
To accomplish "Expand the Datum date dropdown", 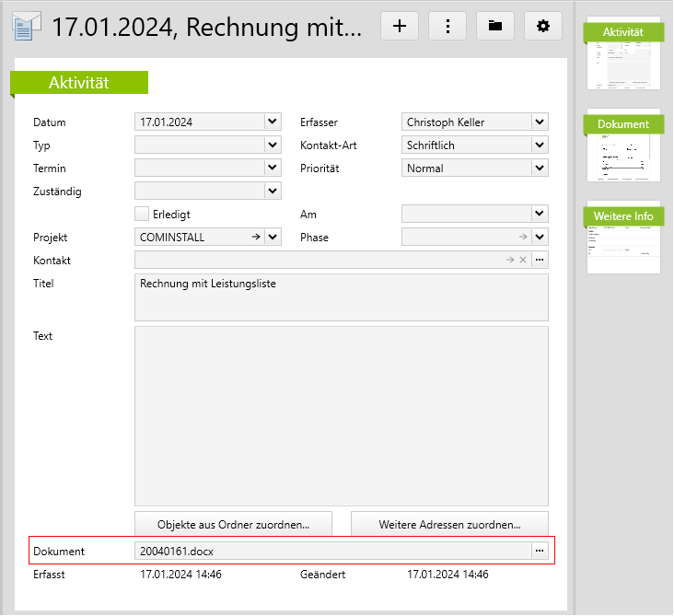I will [x=272, y=122].
